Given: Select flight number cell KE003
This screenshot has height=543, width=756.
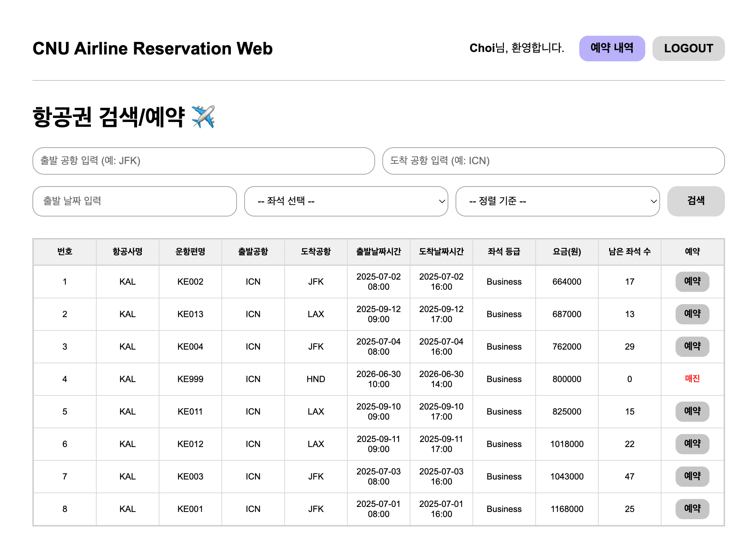Looking at the screenshot, I should 190,477.
